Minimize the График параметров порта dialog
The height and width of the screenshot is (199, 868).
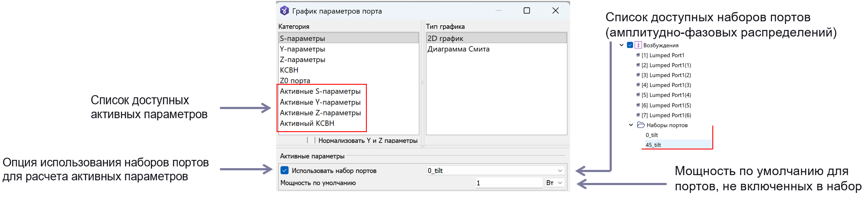point(499,10)
